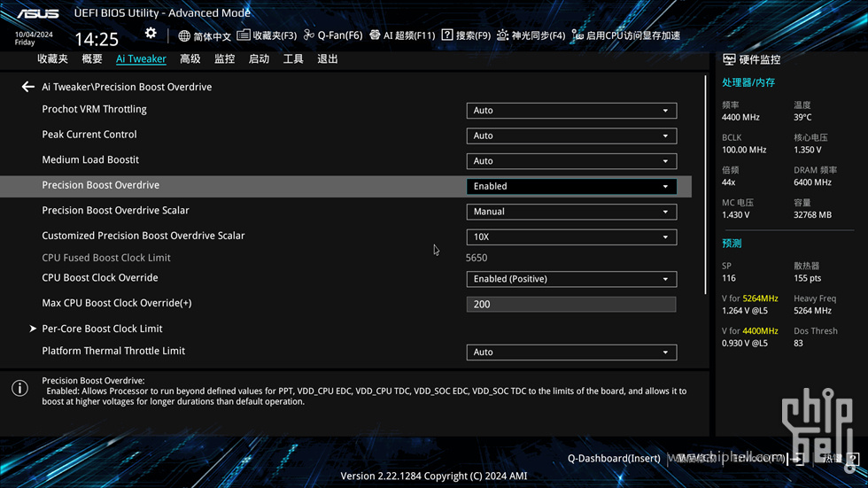Switch to 概要 tab
The width and height of the screenshot is (868, 488).
pos(92,59)
